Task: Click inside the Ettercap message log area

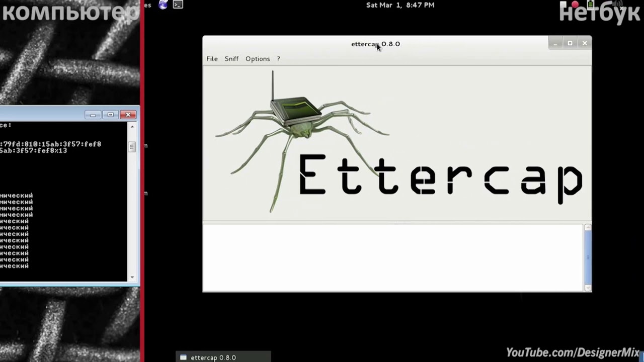Action: [393, 257]
